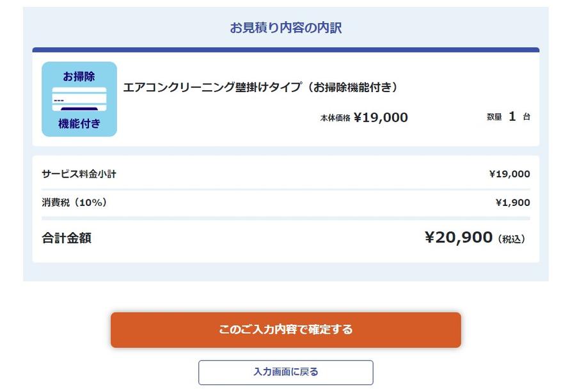Click the お掃除 text inside the product icon

[x=79, y=77]
